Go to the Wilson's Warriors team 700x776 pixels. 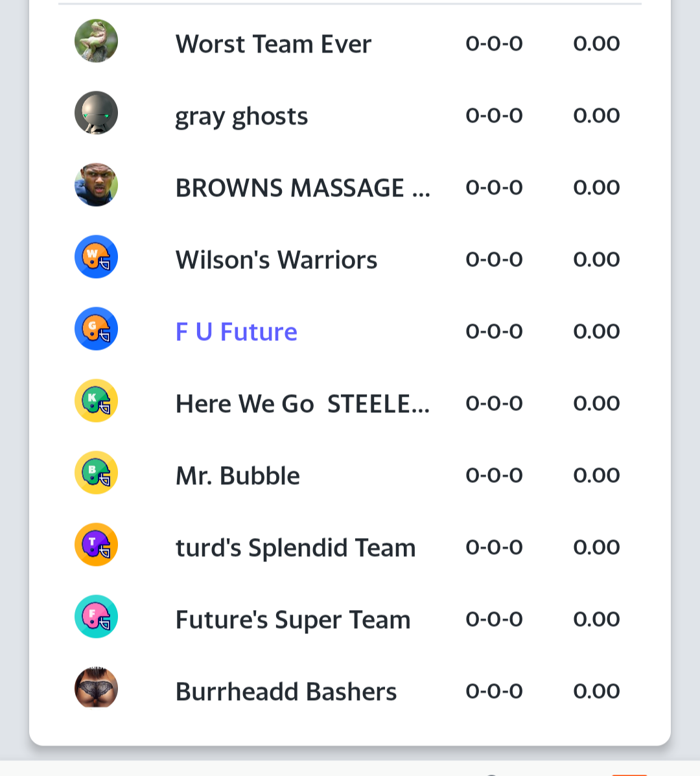pos(276,259)
